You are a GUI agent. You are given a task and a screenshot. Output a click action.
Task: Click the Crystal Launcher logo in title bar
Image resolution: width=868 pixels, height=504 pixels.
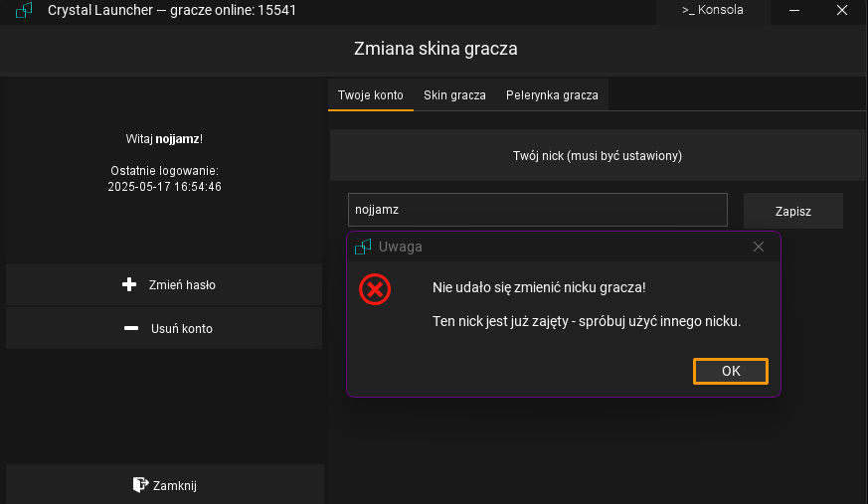(x=25, y=11)
